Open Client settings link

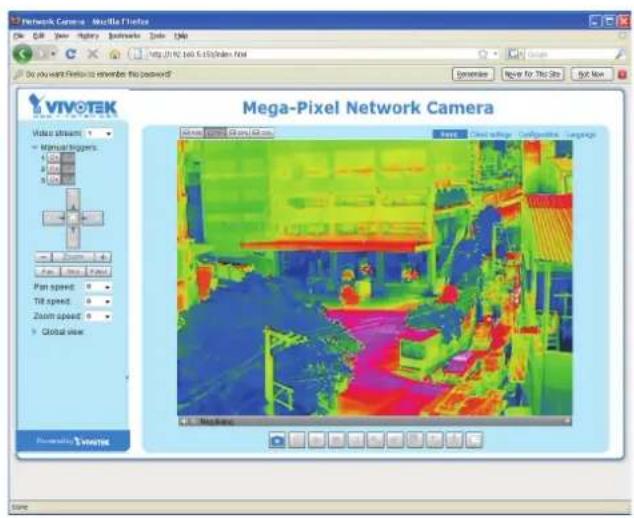pos(491,134)
